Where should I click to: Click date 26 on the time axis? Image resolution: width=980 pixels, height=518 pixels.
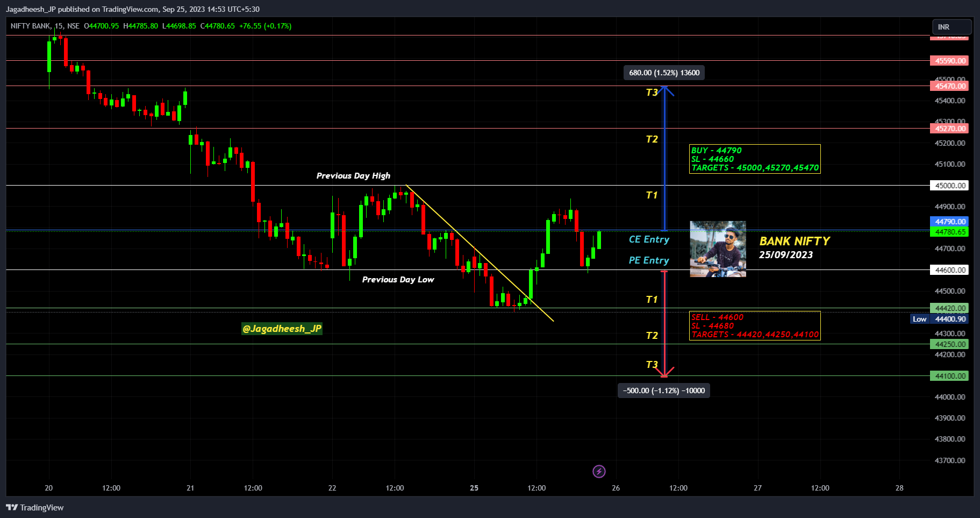pyautogui.click(x=616, y=488)
